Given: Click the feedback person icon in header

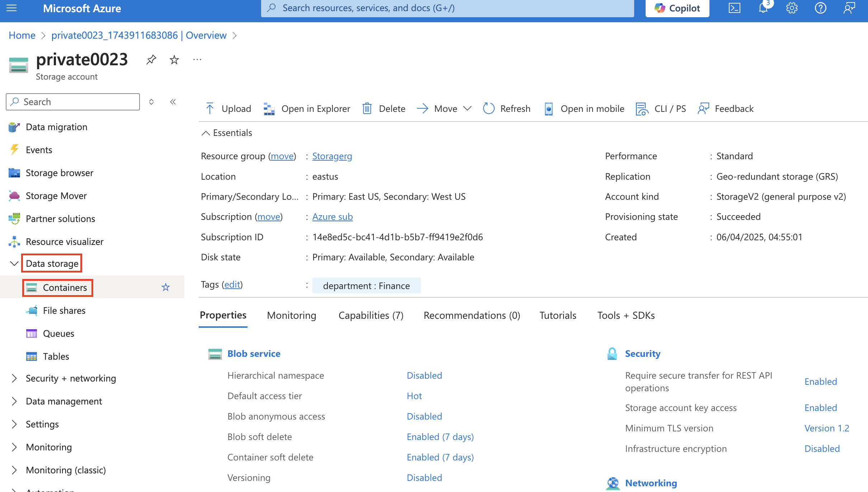Looking at the screenshot, I should point(849,8).
